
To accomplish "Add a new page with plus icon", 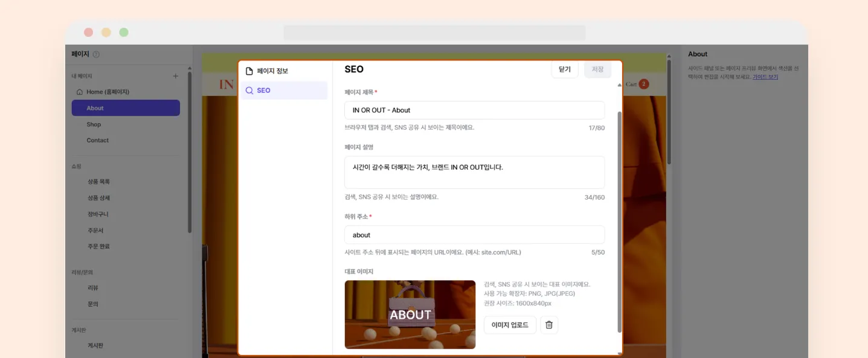I will 176,76.
